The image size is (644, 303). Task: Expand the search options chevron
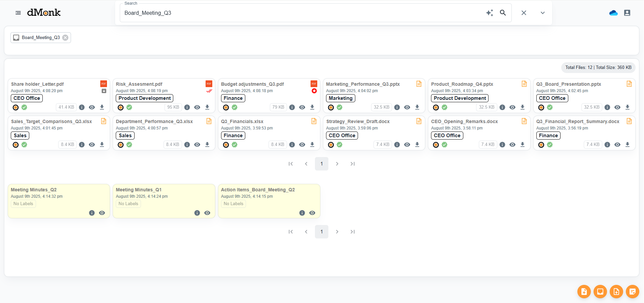542,12
